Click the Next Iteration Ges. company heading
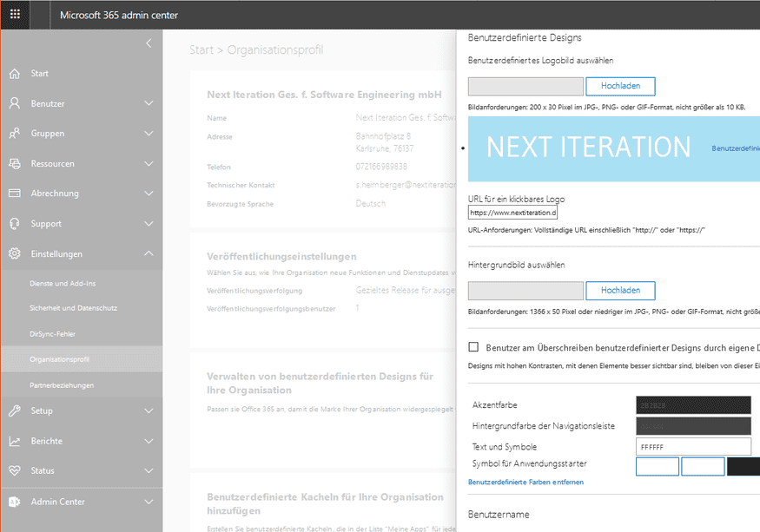 click(x=324, y=95)
